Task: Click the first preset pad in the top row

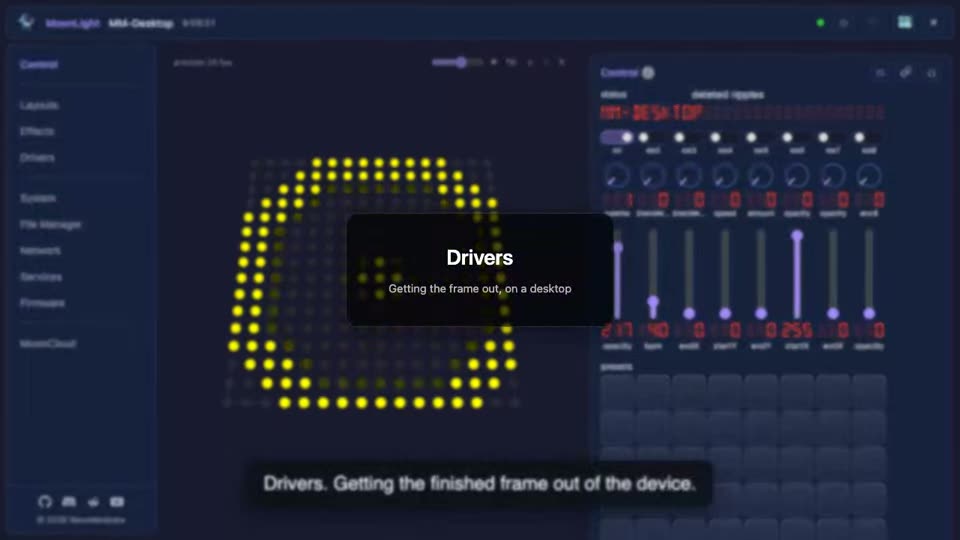Action: [617, 391]
